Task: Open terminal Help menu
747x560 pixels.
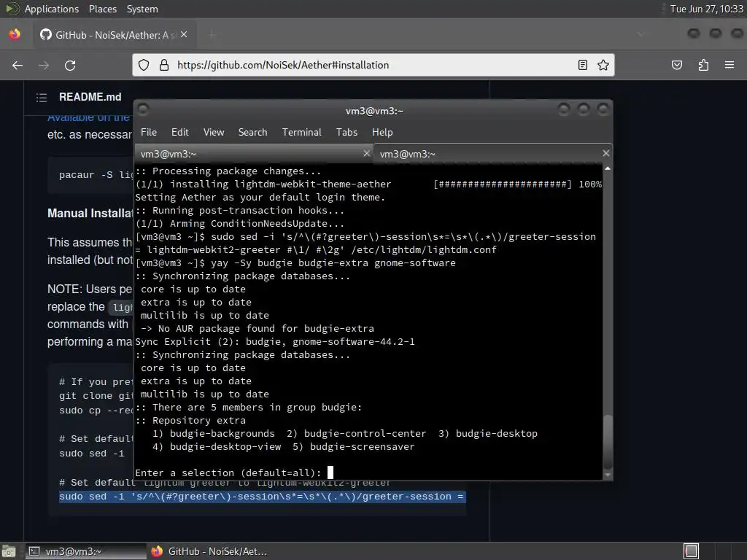Action: [x=382, y=133]
